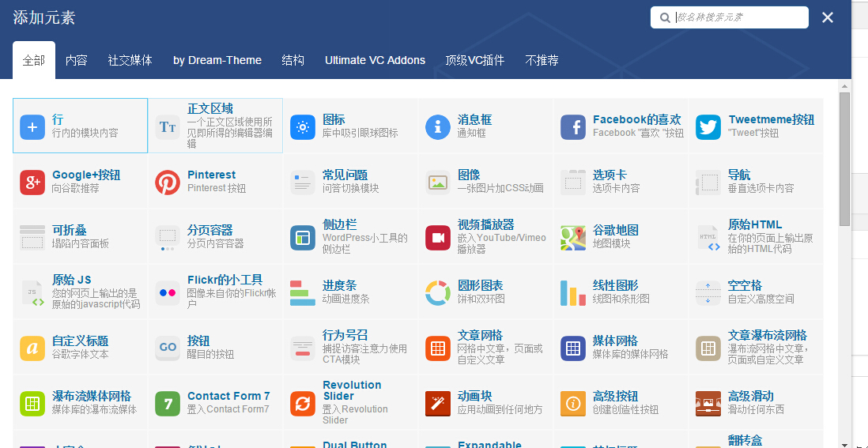Viewport: 868px width, 448px height.
Task: Click the Flickr widget icon
Action: coord(168,292)
